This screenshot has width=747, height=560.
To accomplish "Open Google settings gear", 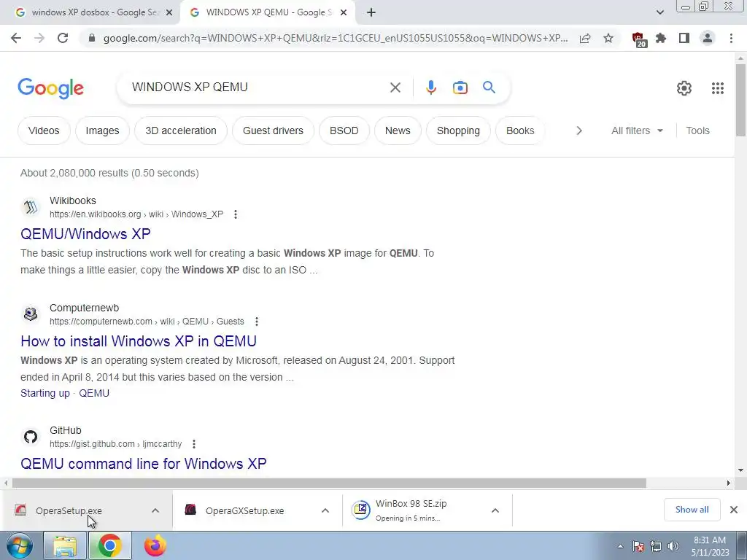I will click(684, 88).
